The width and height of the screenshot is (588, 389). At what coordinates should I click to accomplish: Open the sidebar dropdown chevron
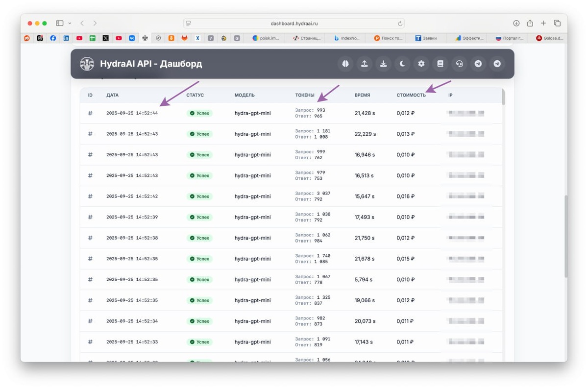70,23
